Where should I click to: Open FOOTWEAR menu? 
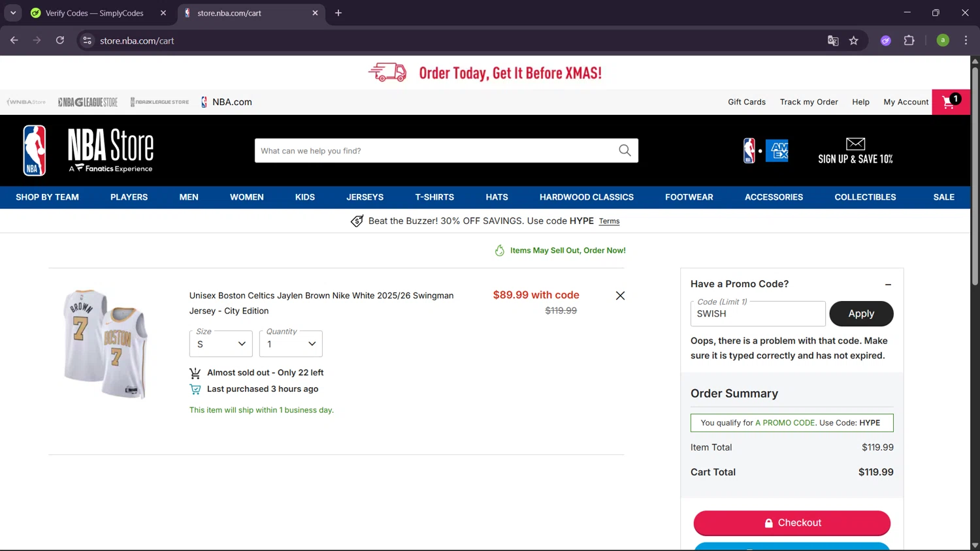(x=689, y=197)
